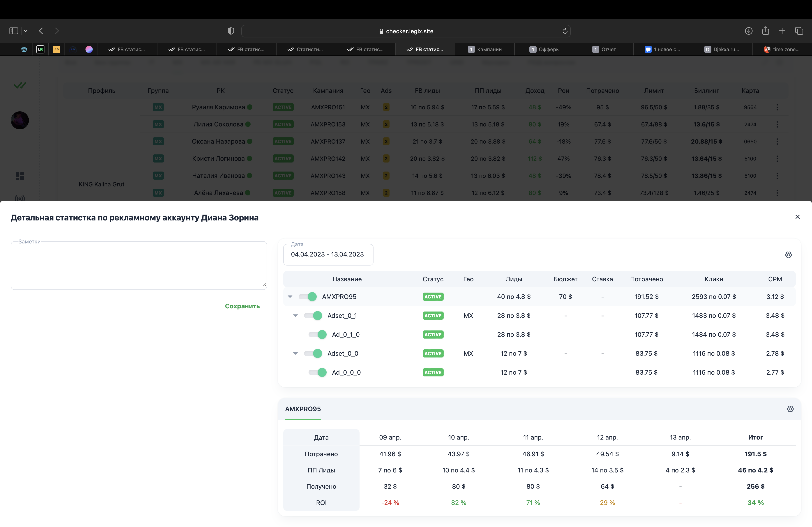Select the AMXPRO95 tab in lower panel
The height and width of the screenshot is (527, 812).
point(303,409)
